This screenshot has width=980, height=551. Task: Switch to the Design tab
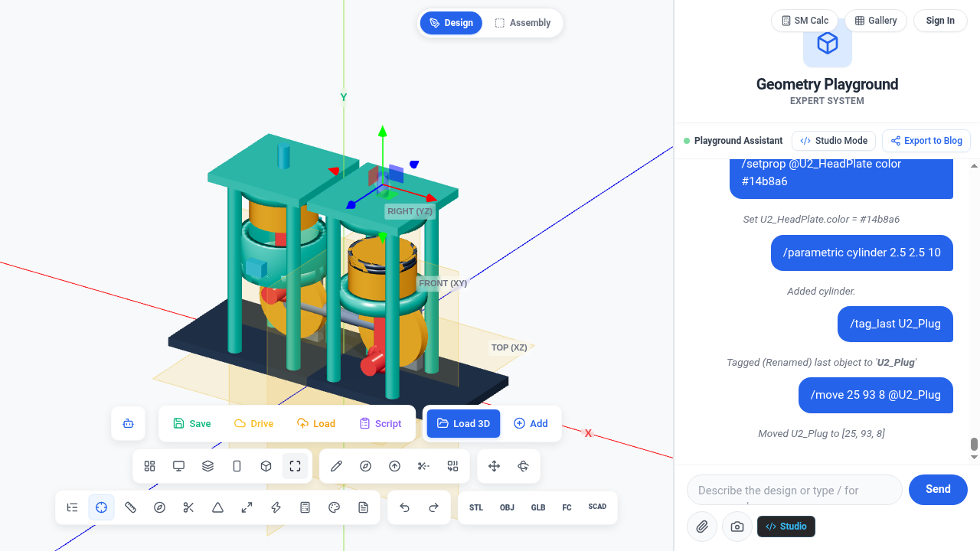coord(451,23)
